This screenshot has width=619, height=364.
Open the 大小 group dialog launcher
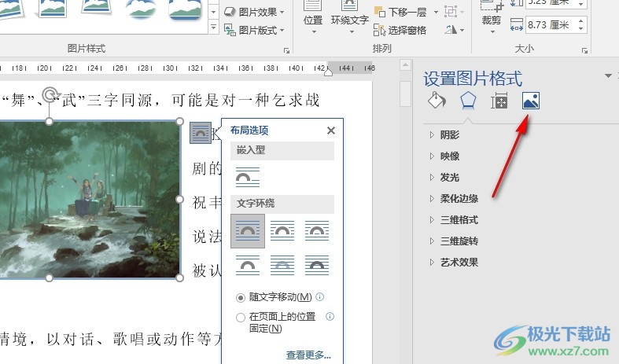pos(584,50)
